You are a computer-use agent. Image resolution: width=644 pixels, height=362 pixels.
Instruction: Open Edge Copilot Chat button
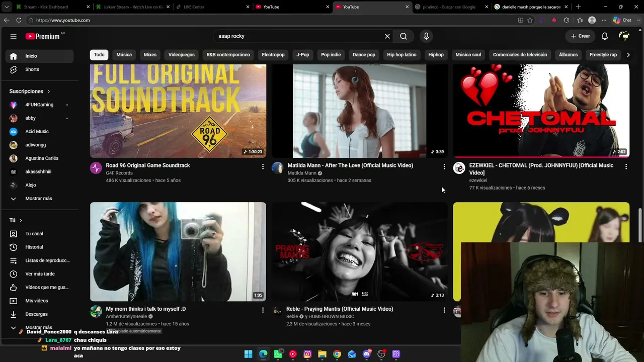click(x=622, y=20)
